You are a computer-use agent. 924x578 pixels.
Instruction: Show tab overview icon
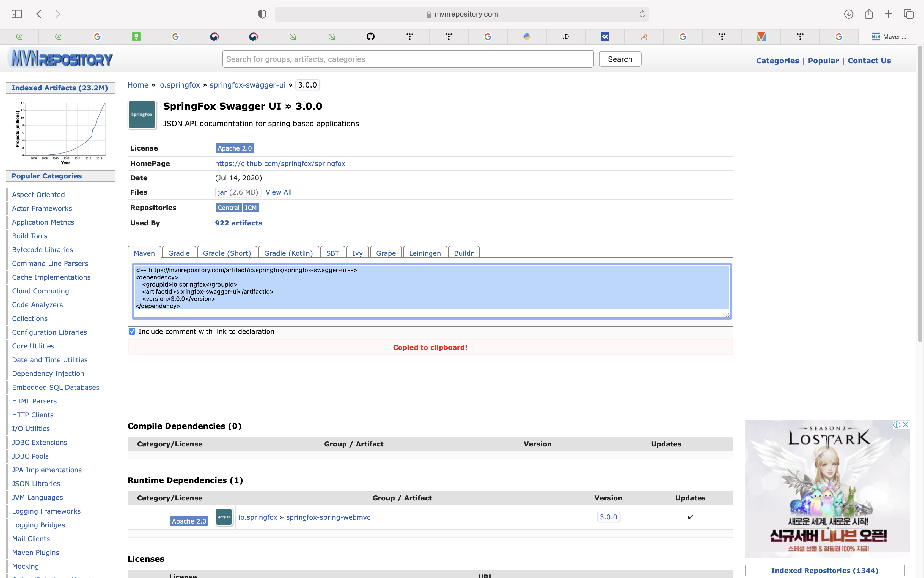909,14
